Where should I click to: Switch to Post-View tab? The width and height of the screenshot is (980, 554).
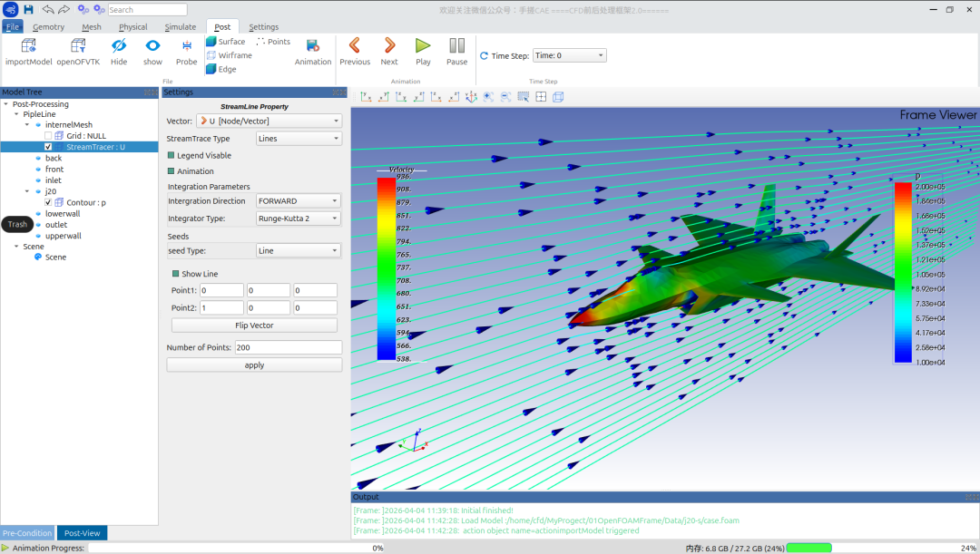tap(82, 533)
